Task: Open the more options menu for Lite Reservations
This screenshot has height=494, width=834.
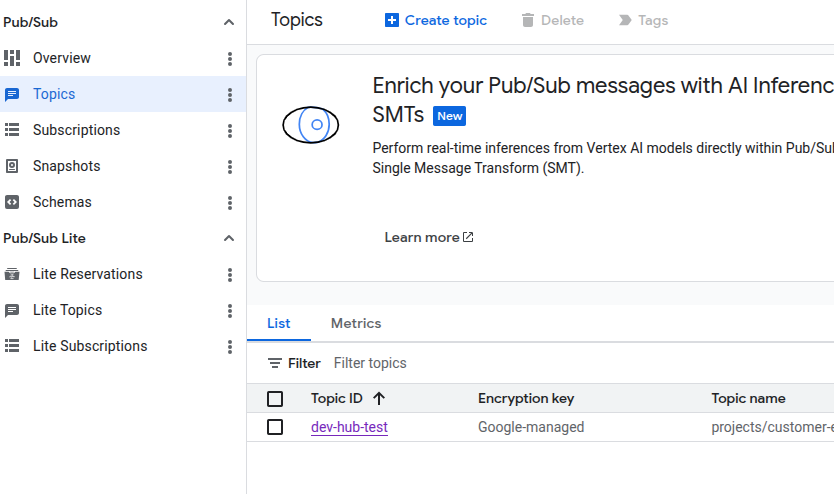Action: [230, 274]
